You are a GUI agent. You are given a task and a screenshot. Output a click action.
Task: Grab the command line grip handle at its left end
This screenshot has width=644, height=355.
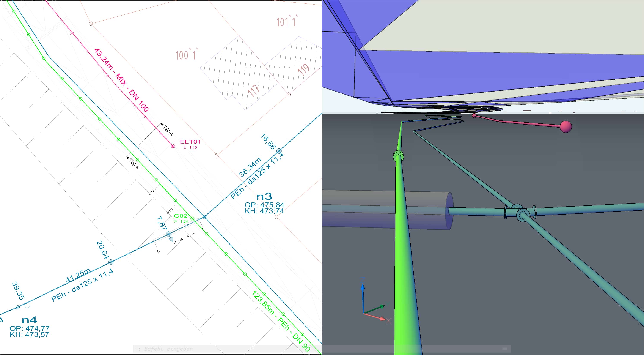135,349
